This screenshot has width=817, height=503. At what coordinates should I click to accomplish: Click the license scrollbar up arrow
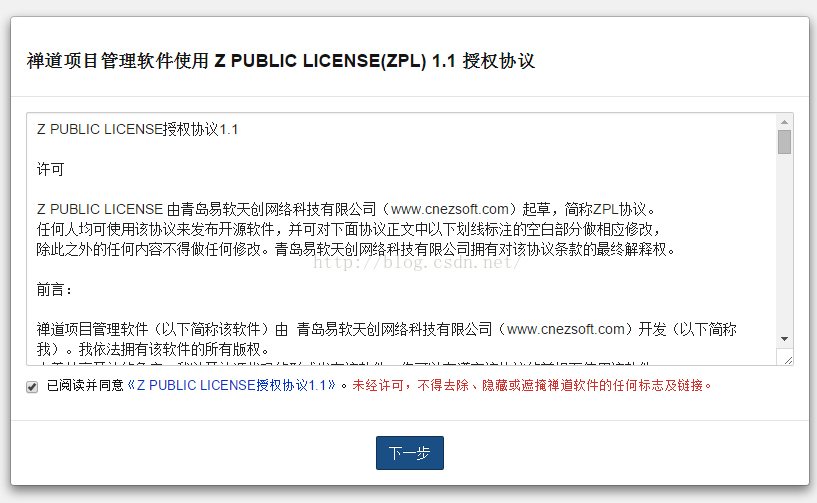click(784, 122)
